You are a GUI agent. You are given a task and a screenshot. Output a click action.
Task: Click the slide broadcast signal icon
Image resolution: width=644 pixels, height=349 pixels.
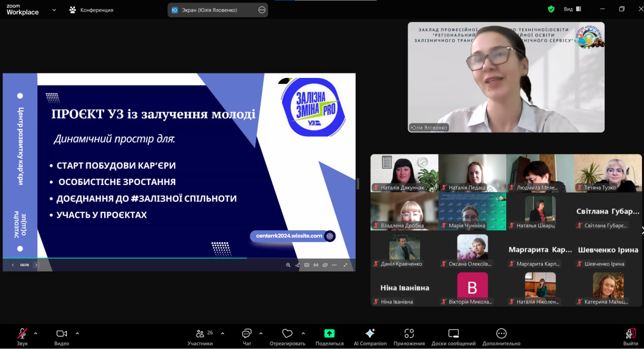[315, 265]
